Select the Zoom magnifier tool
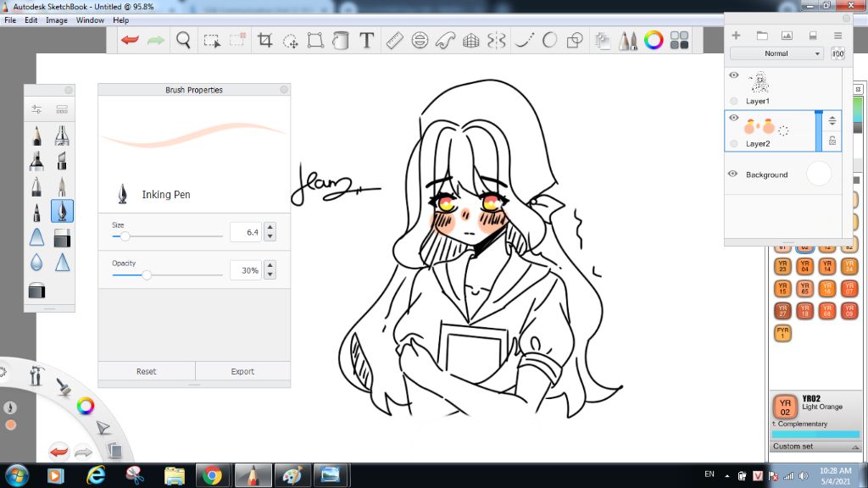The image size is (868, 488). pos(183,41)
